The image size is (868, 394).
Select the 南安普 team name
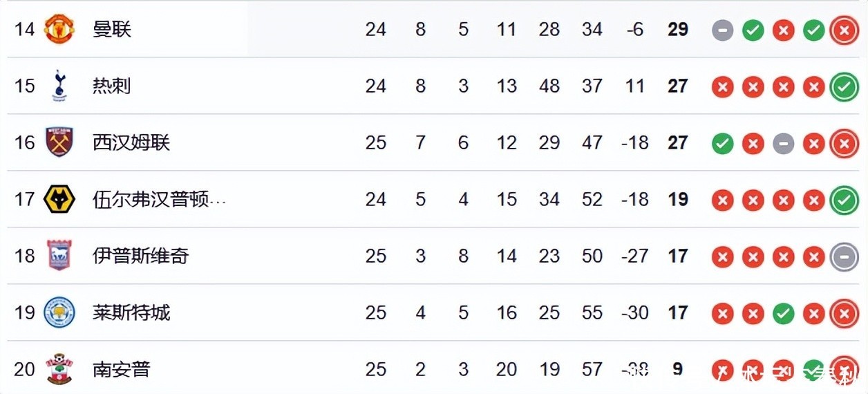[x=121, y=370]
